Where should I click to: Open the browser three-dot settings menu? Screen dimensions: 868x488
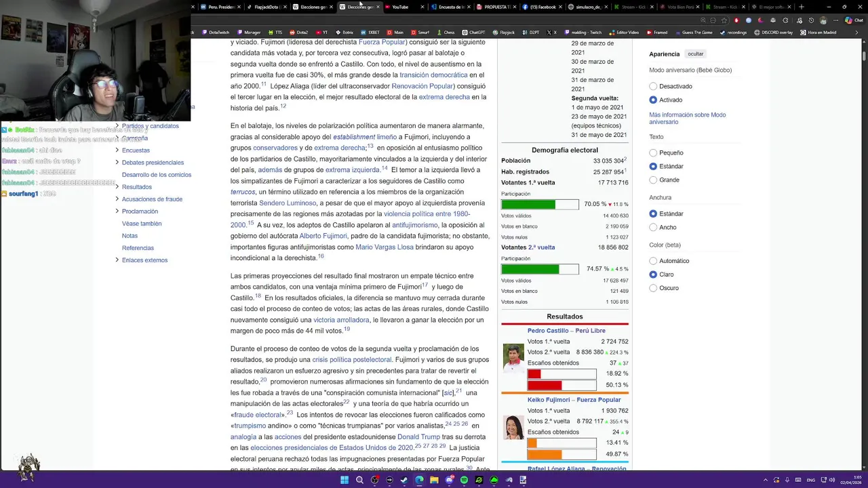[x=835, y=20]
